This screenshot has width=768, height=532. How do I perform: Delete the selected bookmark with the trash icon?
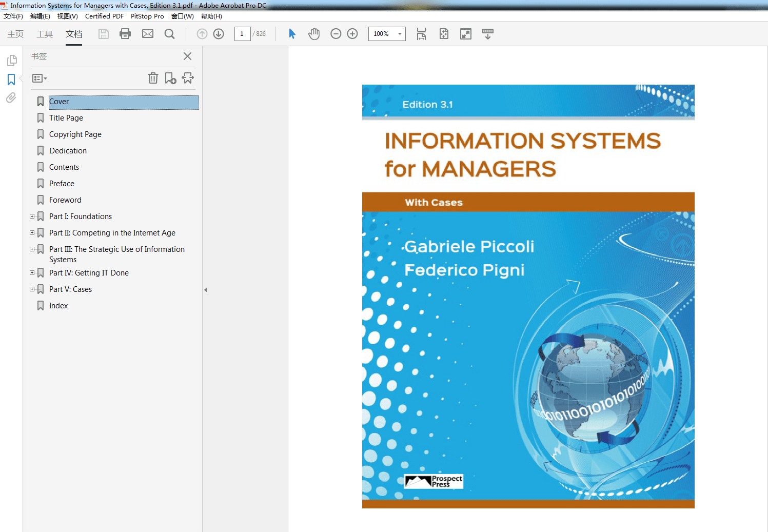pos(153,78)
